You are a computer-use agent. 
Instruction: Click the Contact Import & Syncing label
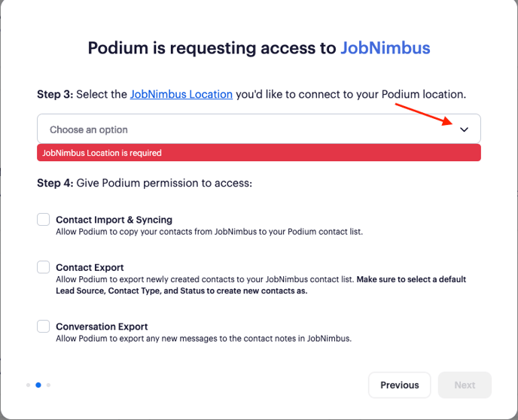[x=114, y=220]
